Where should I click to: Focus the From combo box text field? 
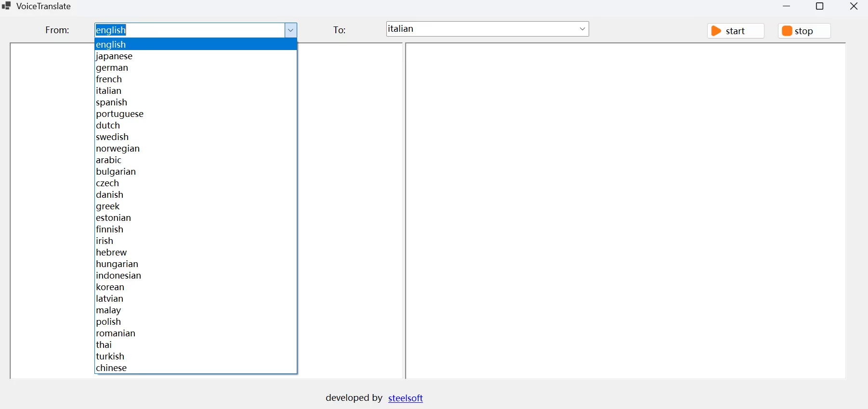190,30
